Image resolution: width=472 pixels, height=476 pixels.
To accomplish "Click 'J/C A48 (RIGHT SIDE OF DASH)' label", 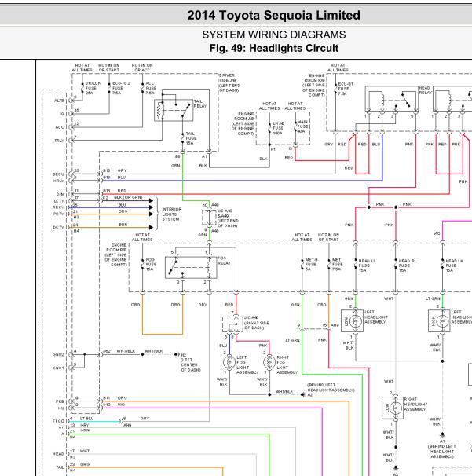I will tap(257, 323).
